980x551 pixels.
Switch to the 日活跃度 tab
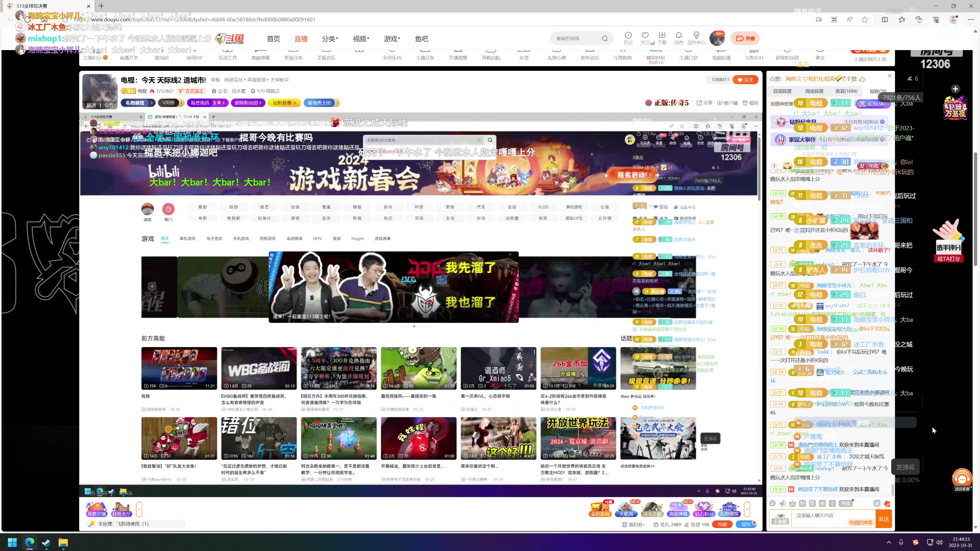click(782, 91)
